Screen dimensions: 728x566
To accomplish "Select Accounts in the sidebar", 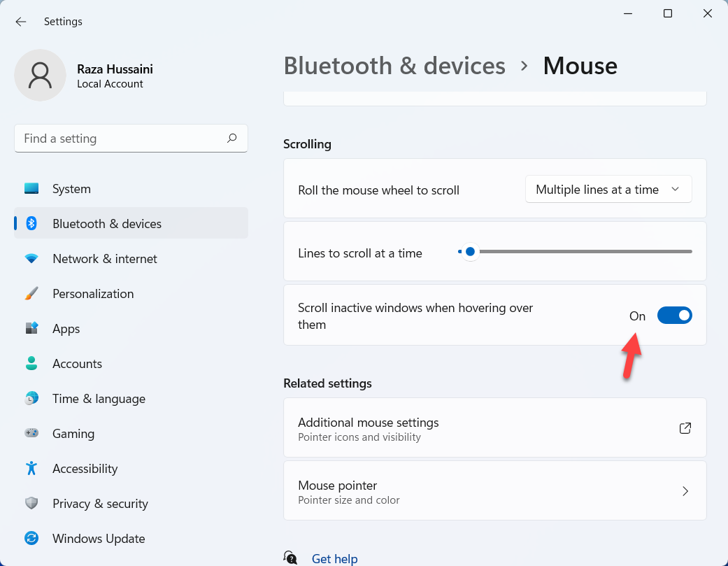I will 77,364.
